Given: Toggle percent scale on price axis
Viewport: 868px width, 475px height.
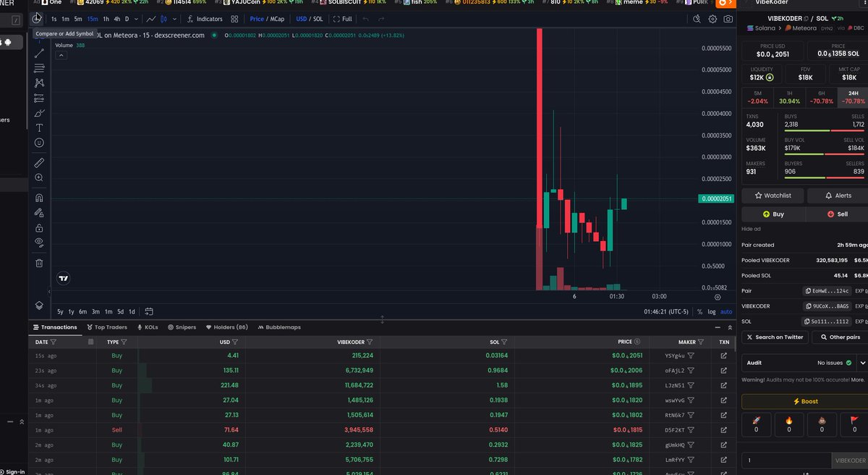Looking at the screenshot, I should [x=699, y=312].
